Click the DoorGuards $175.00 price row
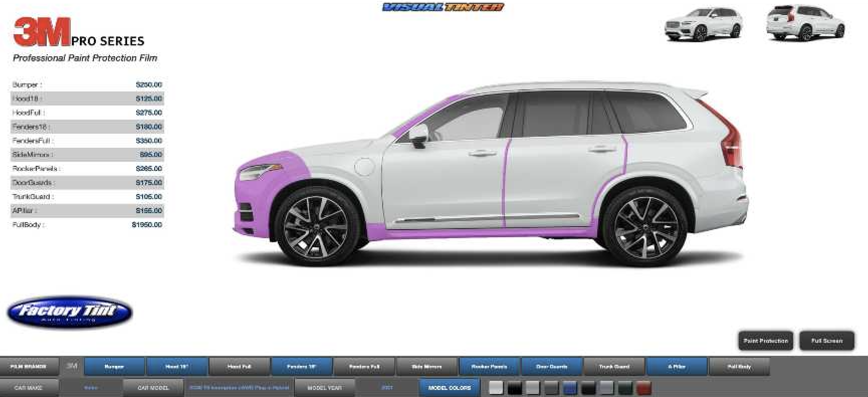The height and width of the screenshot is (397, 868). [87, 183]
